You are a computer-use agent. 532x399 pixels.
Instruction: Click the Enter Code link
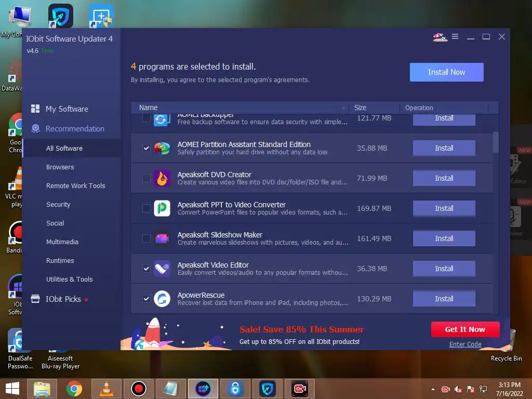click(x=465, y=344)
